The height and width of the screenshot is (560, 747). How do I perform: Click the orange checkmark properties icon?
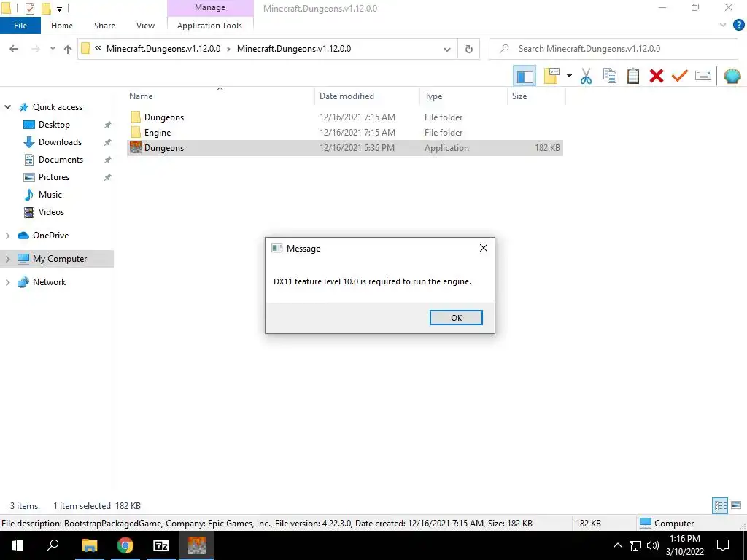(x=680, y=76)
